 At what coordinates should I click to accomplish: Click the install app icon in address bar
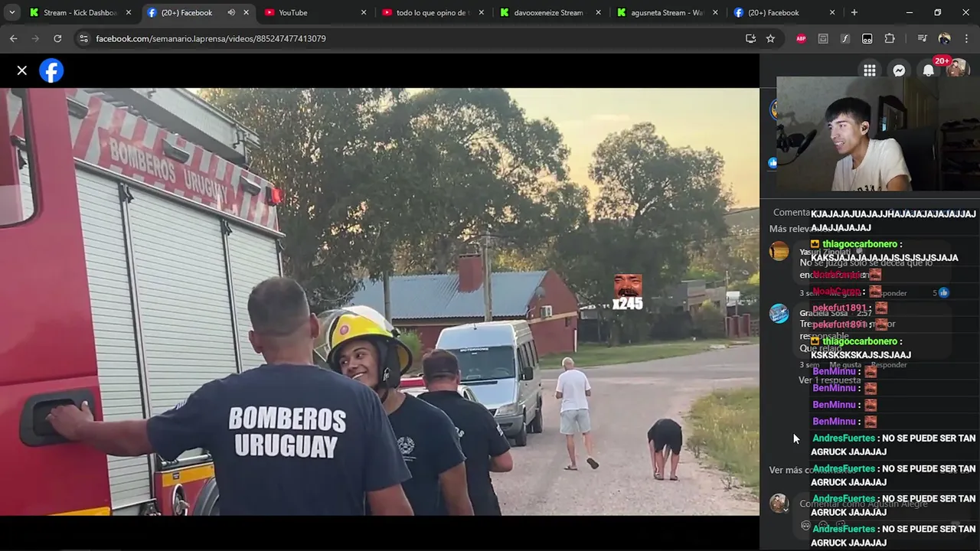[750, 38]
